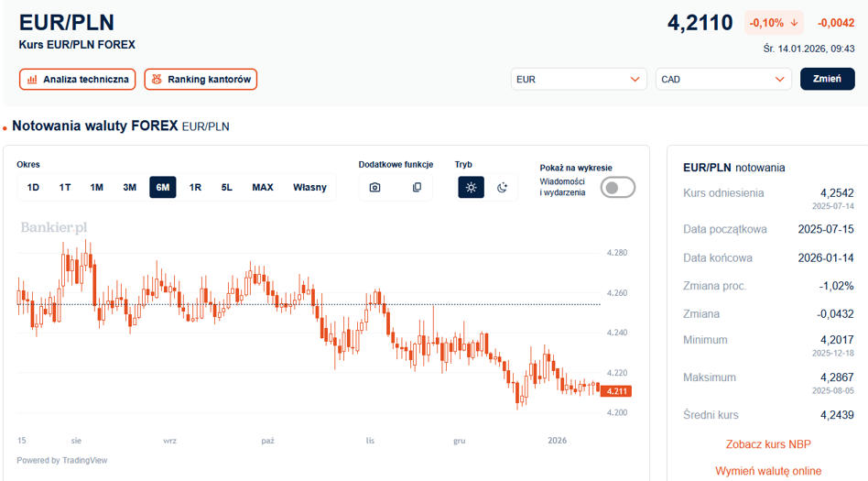Open the Własny custom period option
868x481 pixels.
[309, 188]
